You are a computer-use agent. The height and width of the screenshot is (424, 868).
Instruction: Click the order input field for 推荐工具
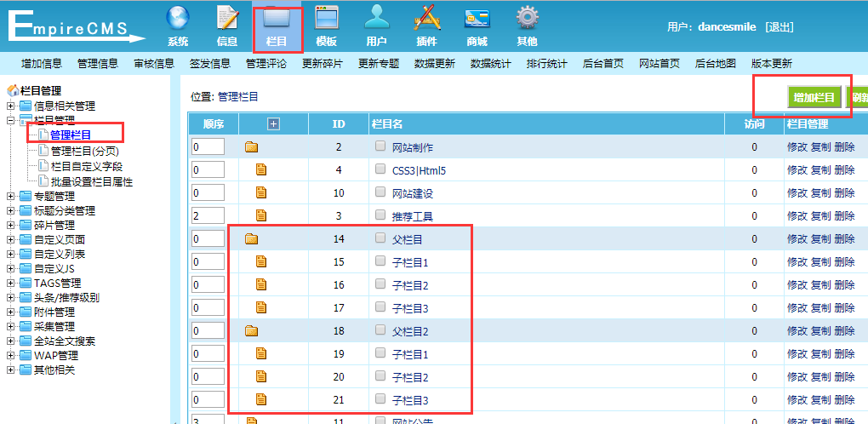(208, 215)
